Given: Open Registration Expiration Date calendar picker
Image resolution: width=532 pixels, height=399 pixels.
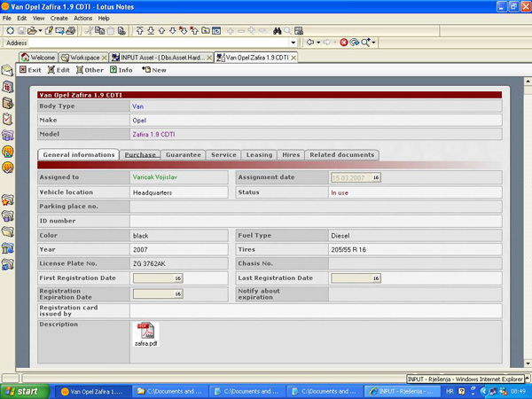Looking at the screenshot, I should (x=178, y=293).
